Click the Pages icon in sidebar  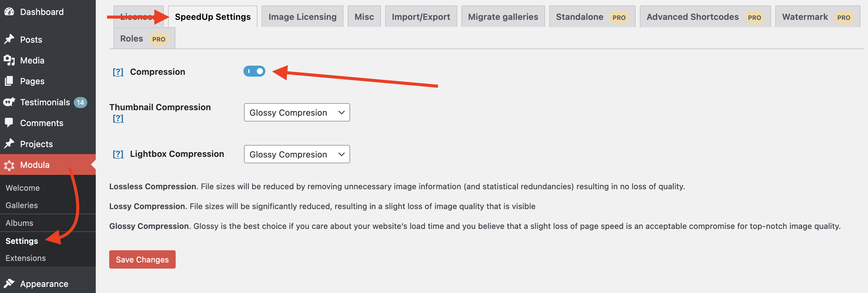coord(9,81)
